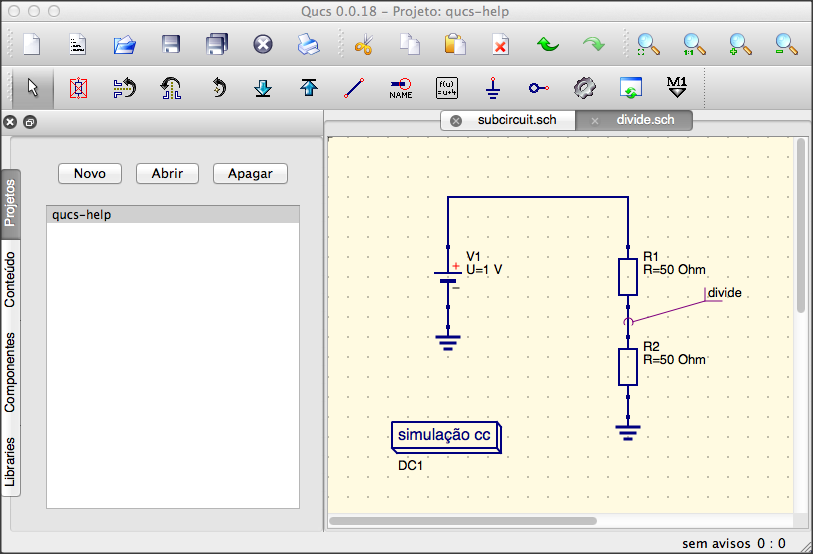Select the wire drawing tool
This screenshot has width=813, height=554.
click(354, 88)
